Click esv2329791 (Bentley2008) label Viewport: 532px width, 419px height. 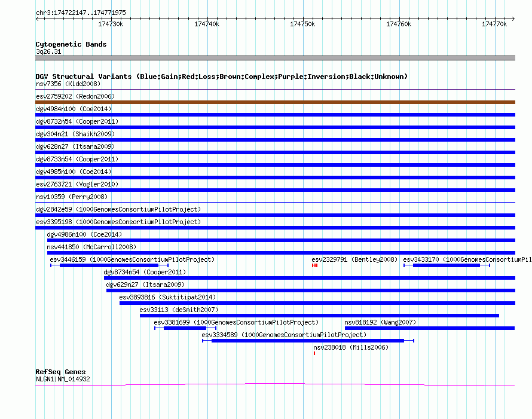pyautogui.click(x=354, y=259)
